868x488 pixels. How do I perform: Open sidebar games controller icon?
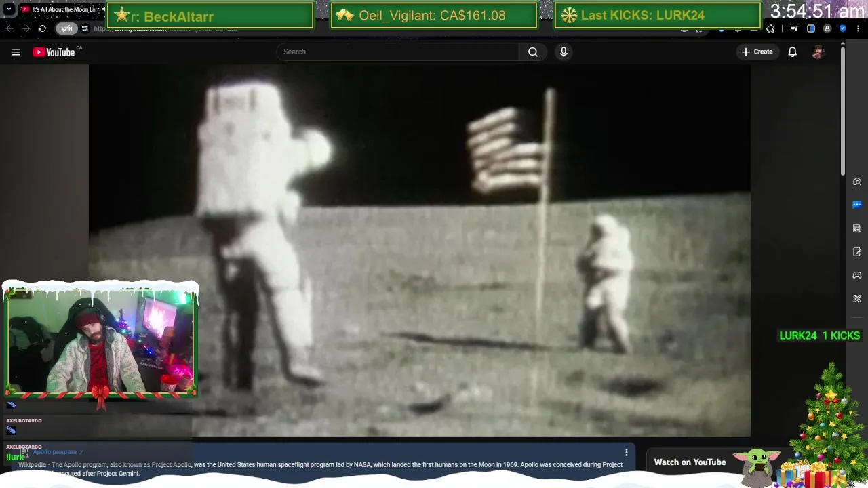coord(857,275)
